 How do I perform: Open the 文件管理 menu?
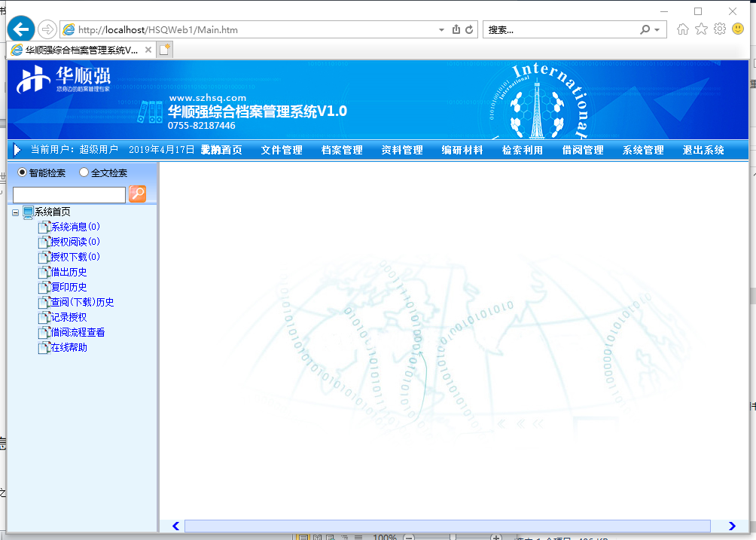[282, 150]
